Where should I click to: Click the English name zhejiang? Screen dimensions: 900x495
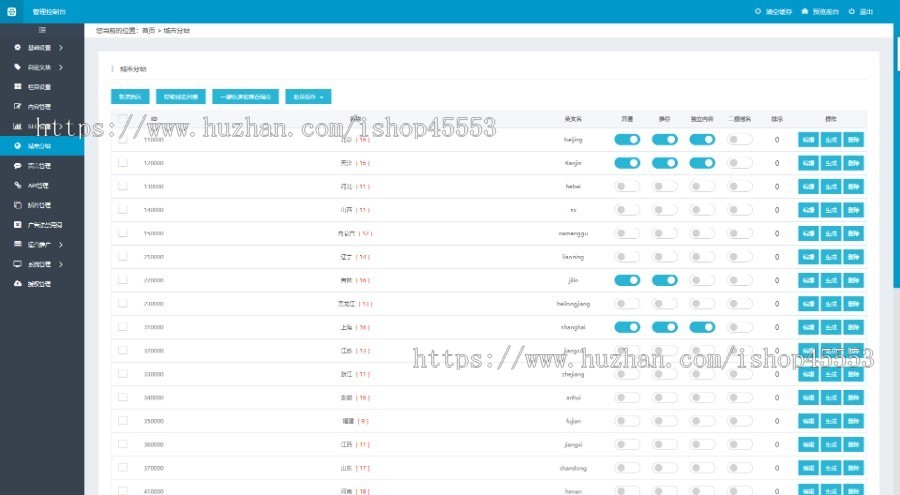tap(573, 374)
